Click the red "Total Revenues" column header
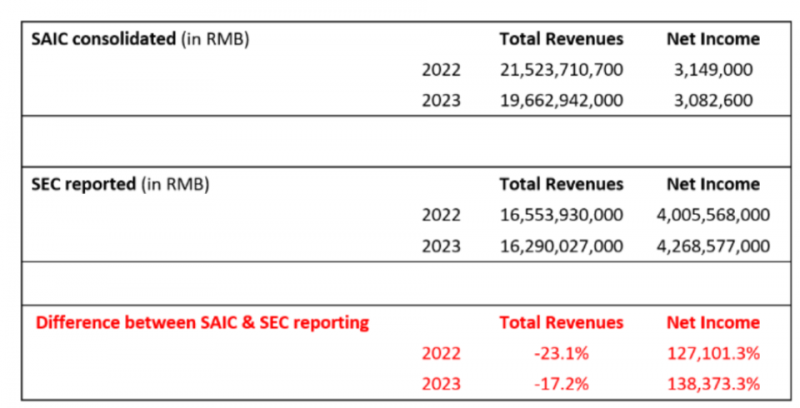This screenshot has width=800, height=408. [x=561, y=323]
